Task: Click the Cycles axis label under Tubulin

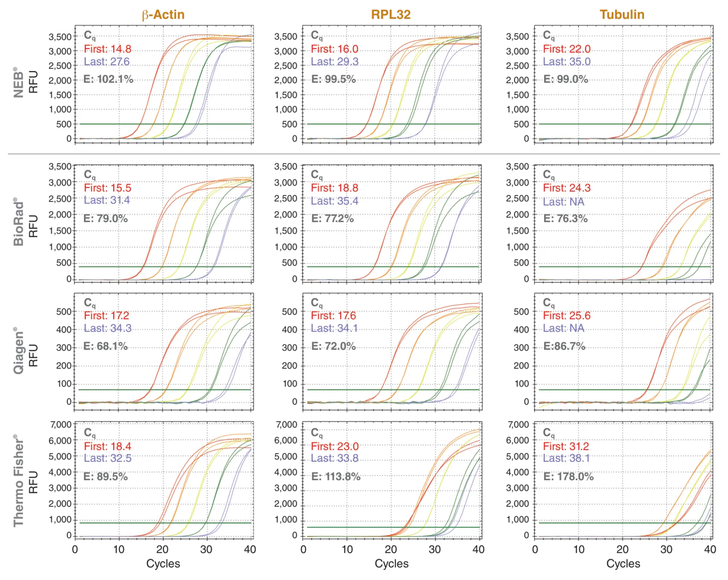Action: tap(623, 564)
